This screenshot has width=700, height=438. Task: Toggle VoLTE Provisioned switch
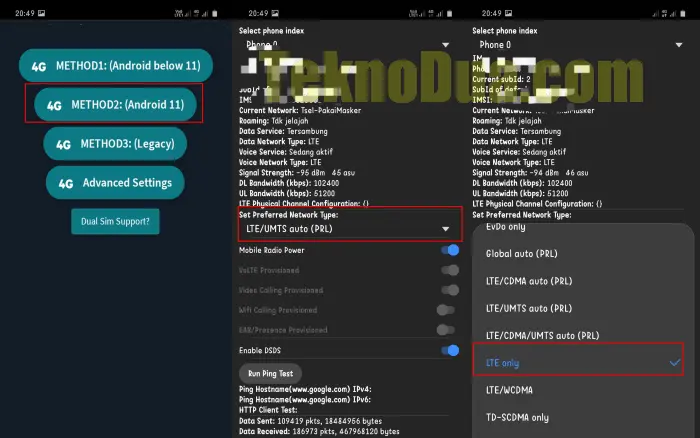tap(450, 270)
